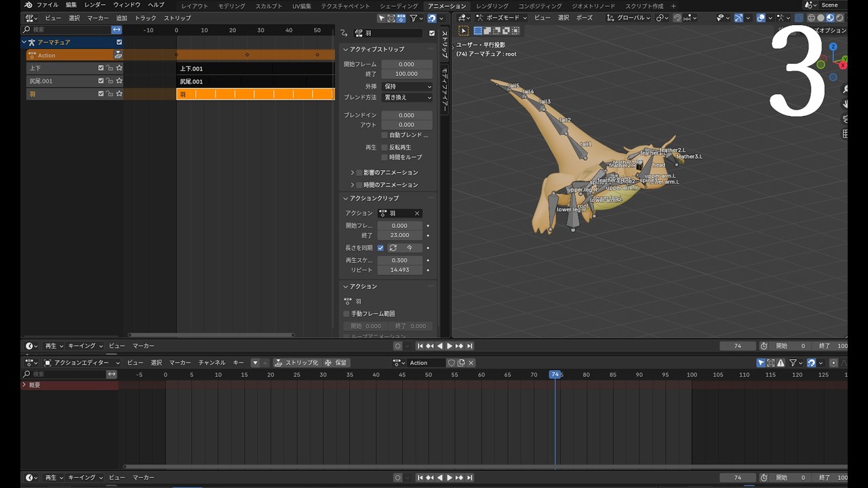This screenshot has height=488, width=868.
Task: Click the ブレンドイン 0.000 field
Action: pyautogui.click(x=407, y=115)
